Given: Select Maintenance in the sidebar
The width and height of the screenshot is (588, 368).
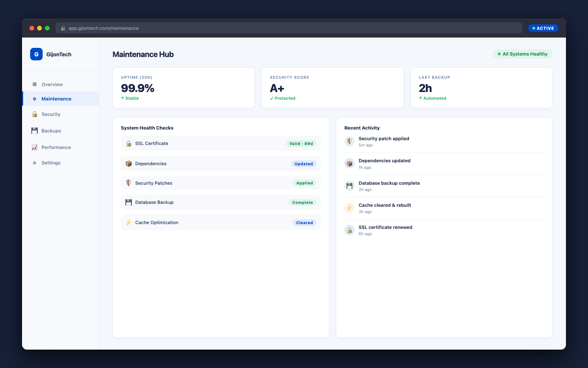Looking at the screenshot, I should [61, 99].
